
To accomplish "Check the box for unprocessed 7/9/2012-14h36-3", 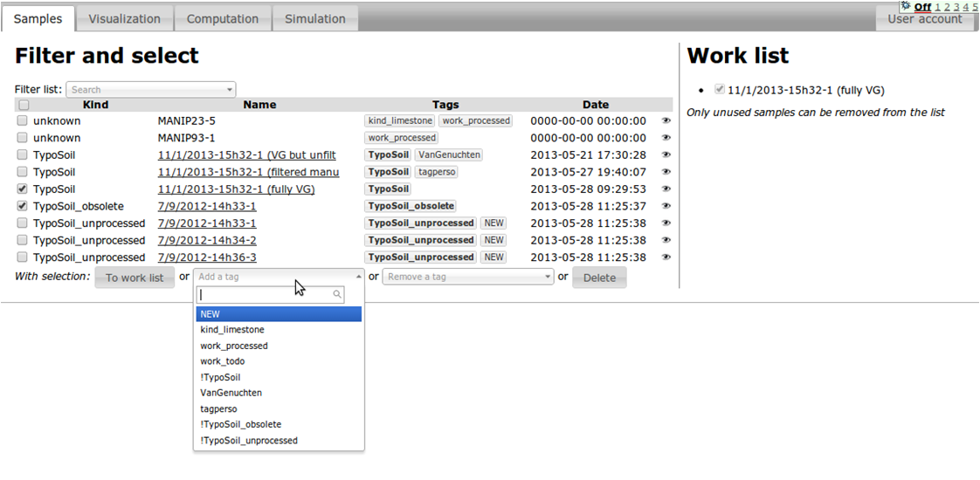I will (23, 257).
